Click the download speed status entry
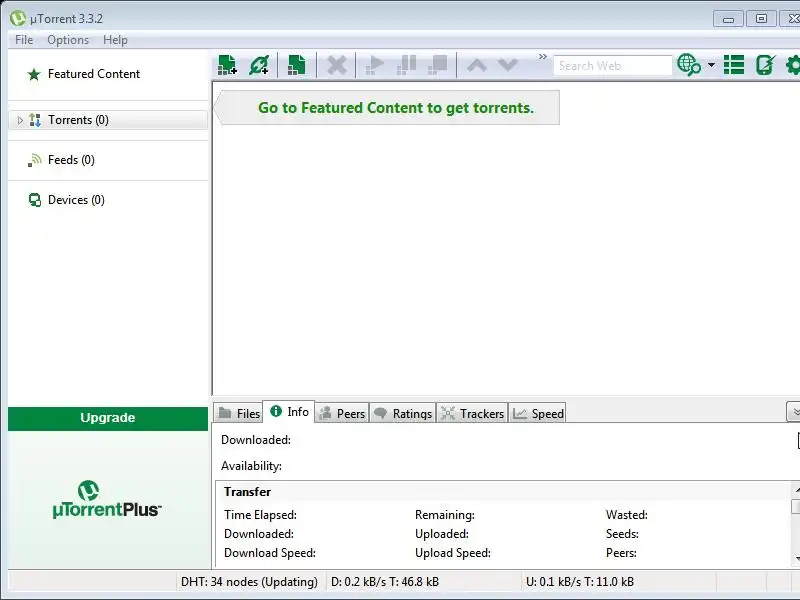The width and height of the screenshot is (800, 600). 385,582
